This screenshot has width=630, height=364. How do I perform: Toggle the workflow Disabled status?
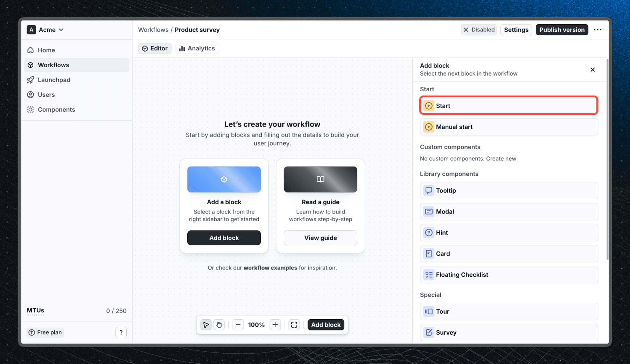(x=478, y=30)
